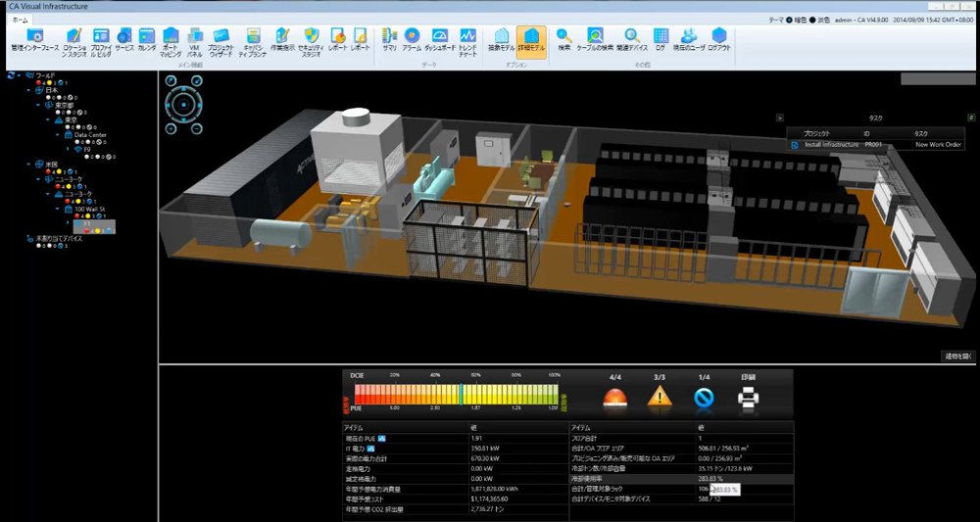Viewport: 980px width, 522px height.
Task: Collapse the ワールド tree node
Action: 20,75
